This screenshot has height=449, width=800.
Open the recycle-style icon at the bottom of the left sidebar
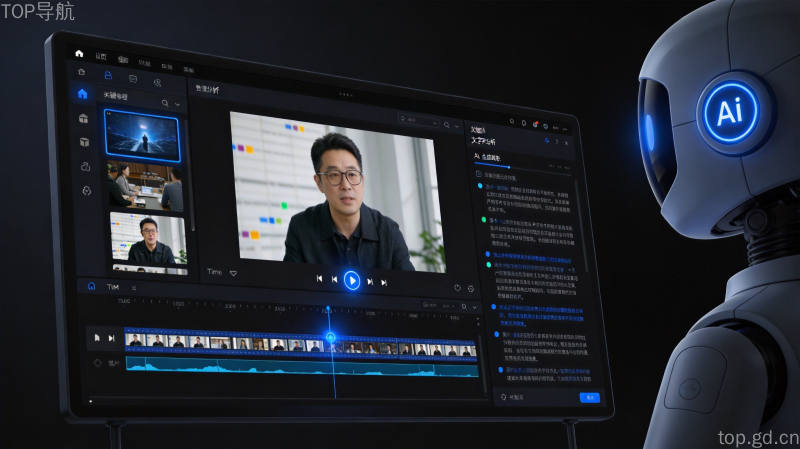click(x=87, y=191)
